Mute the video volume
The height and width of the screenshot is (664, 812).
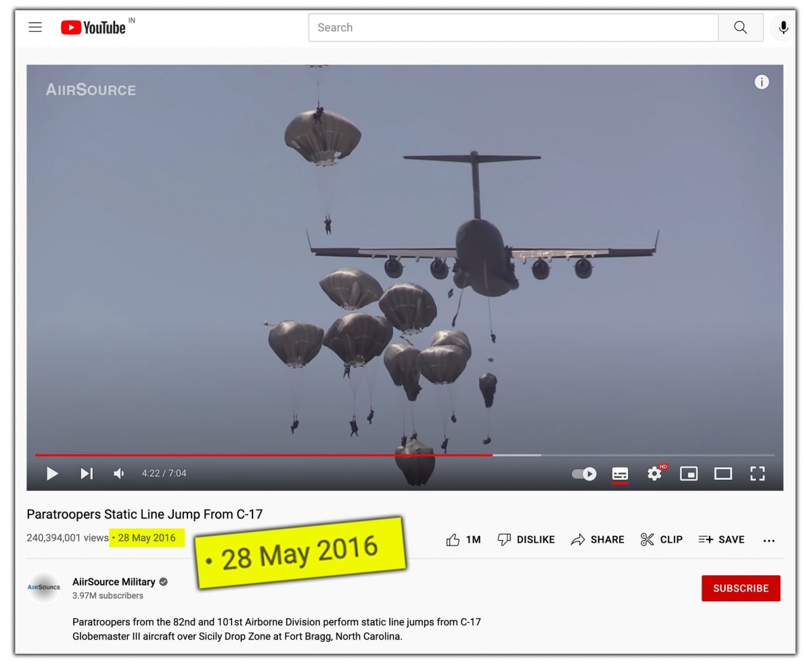(x=119, y=473)
